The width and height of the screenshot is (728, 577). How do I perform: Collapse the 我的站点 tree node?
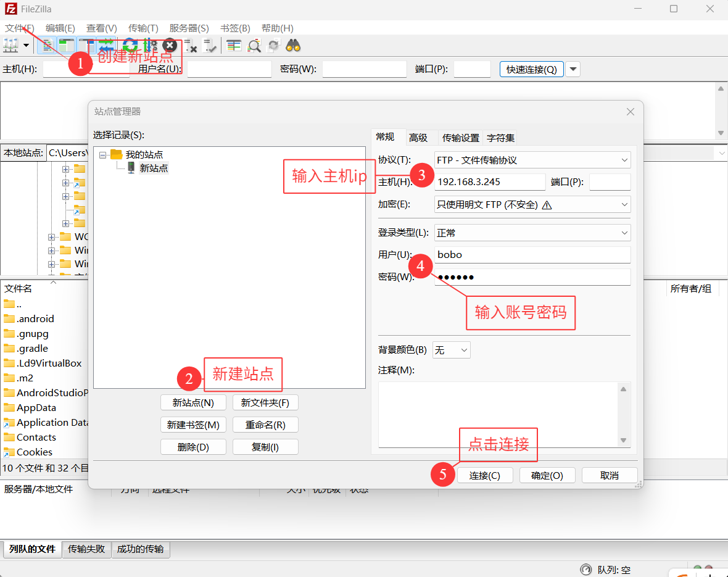[x=102, y=155]
